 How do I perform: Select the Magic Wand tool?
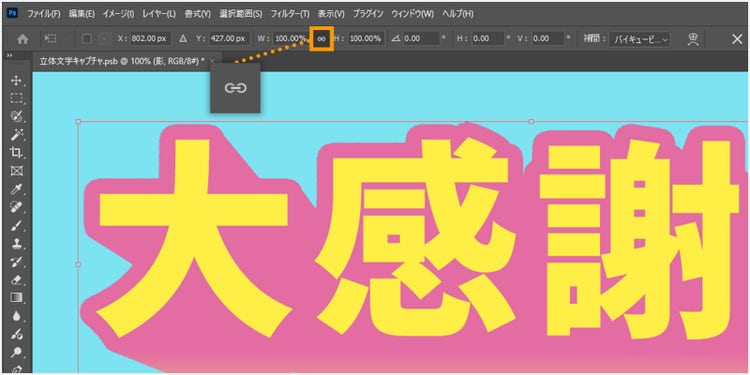click(x=16, y=134)
